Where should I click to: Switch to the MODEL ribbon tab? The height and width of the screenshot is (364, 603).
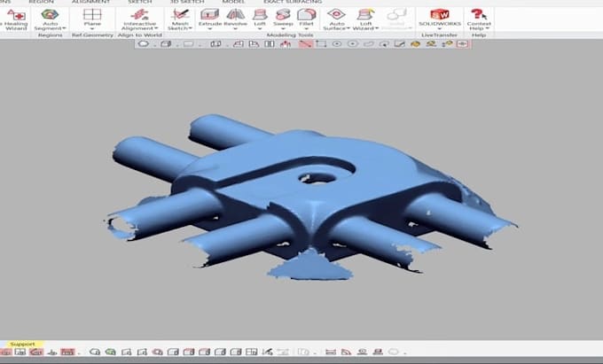(233, 2)
